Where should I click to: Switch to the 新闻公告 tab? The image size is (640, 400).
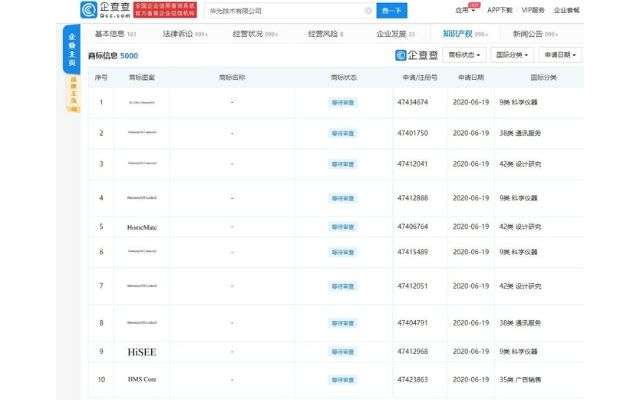pos(535,34)
